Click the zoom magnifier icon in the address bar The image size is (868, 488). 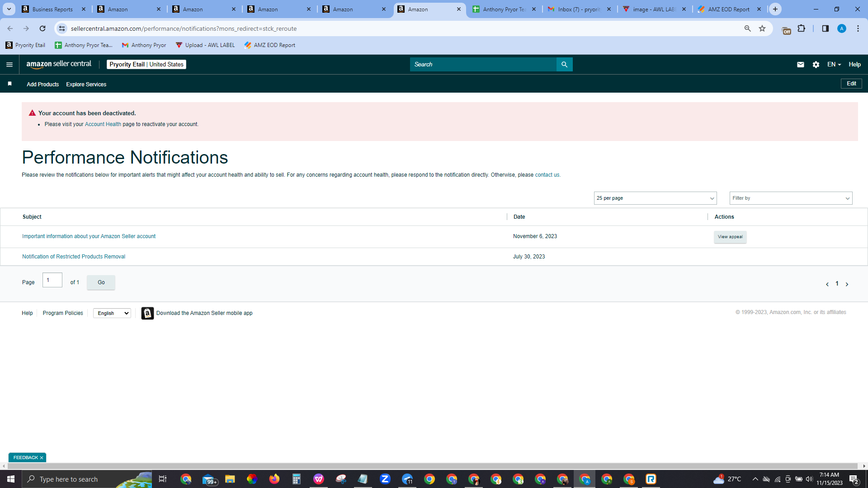747,28
